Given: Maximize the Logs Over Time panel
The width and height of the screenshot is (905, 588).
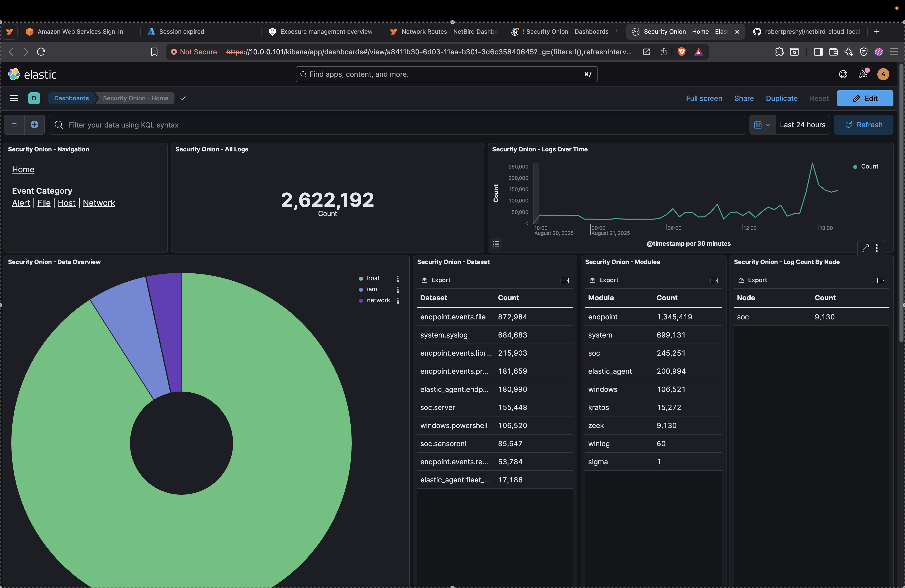Looking at the screenshot, I should [865, 248].
